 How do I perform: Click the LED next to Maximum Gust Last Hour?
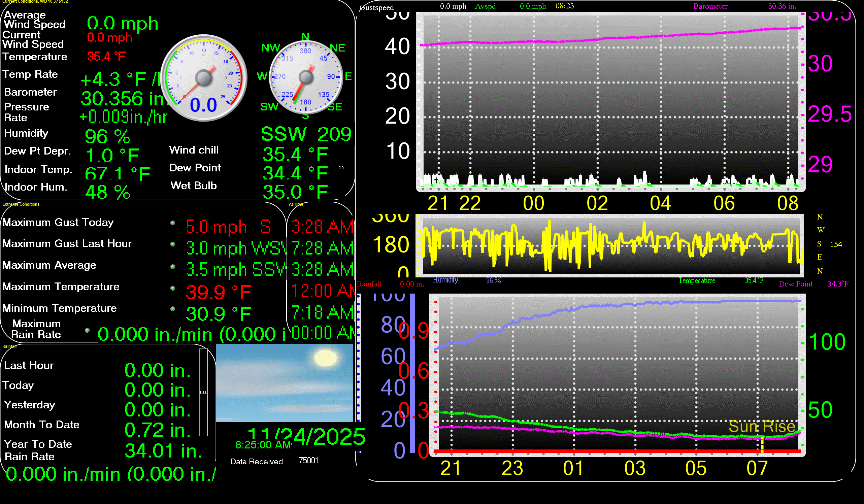[173, 244]
